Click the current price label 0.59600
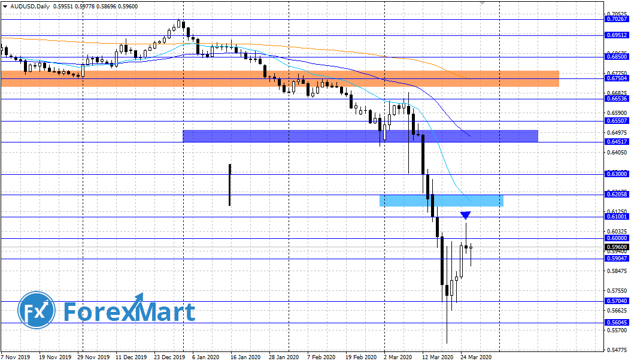The width and height of the screenshot is (631, 364). 617,247
